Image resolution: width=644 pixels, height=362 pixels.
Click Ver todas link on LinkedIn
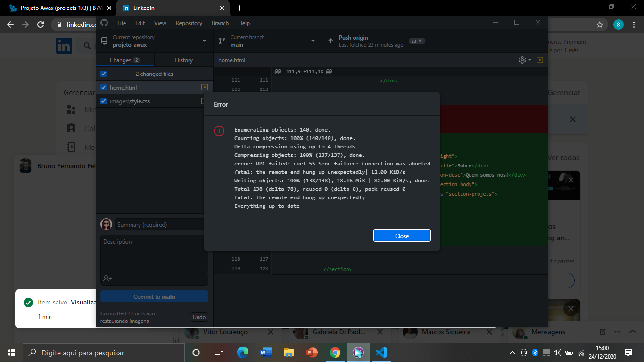[563, 157]
